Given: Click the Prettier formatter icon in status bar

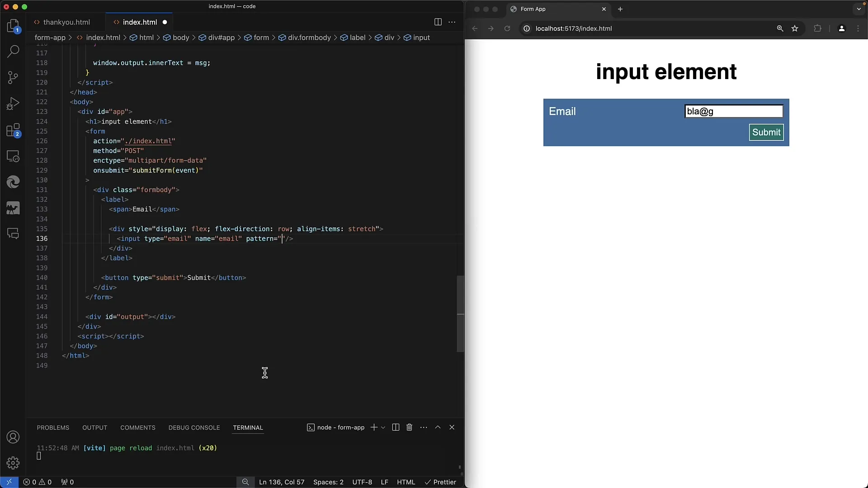Looking at the screenshot, I should click(440, 482).
